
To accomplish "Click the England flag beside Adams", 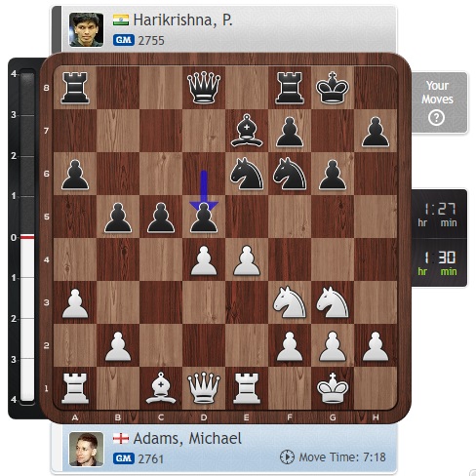I will (x=121, y=438).
